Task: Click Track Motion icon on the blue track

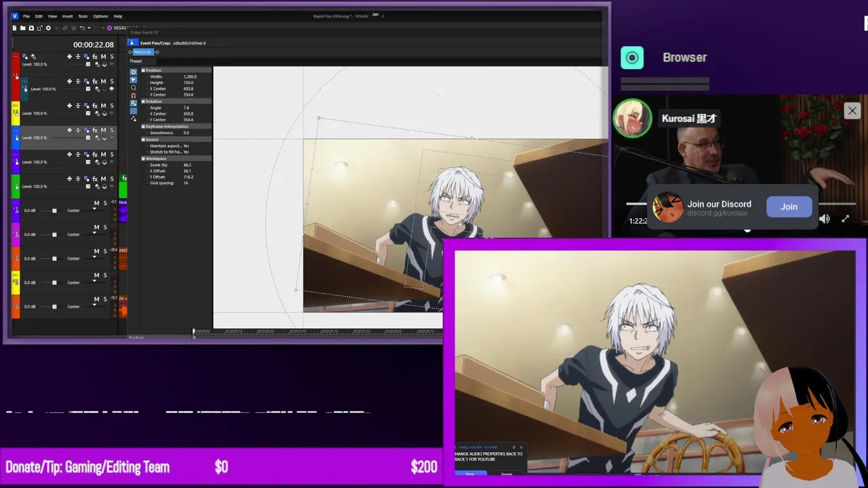Action: [x=86, y=130]
